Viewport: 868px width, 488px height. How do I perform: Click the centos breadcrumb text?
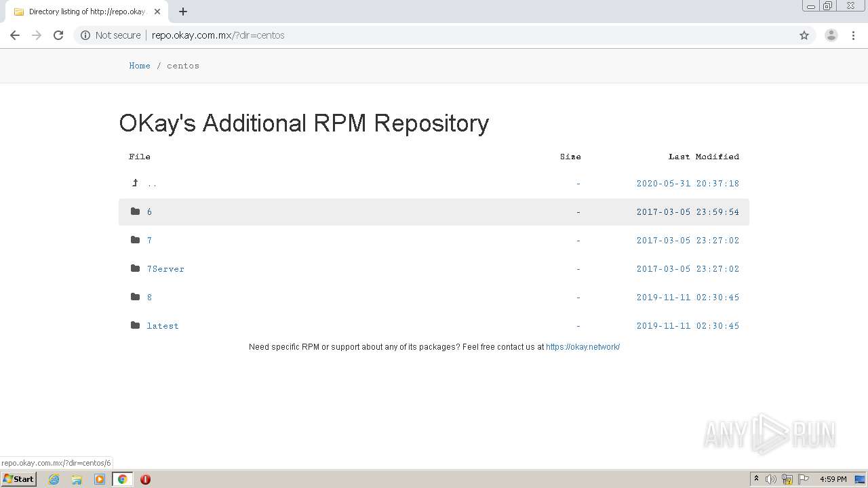click(x=183, y=66)
